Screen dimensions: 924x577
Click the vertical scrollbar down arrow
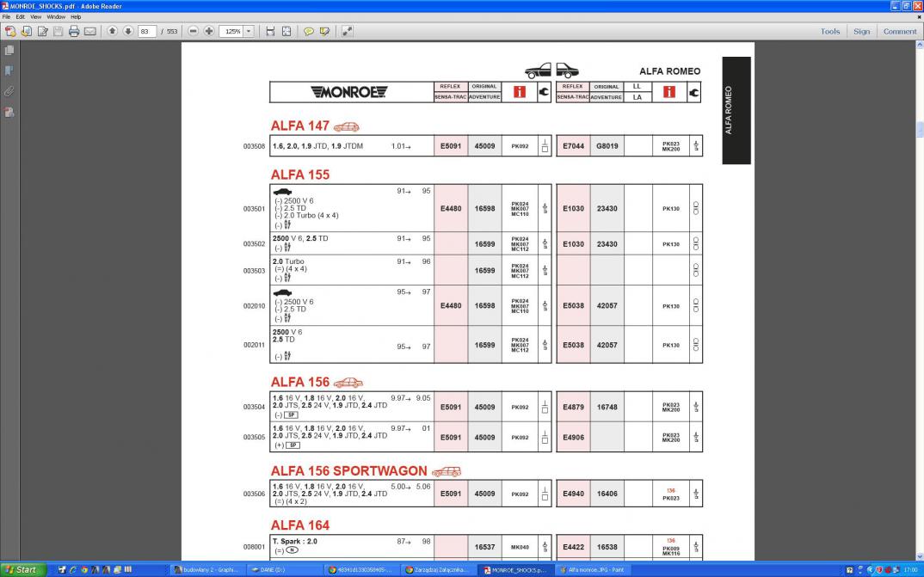point(920,556)
